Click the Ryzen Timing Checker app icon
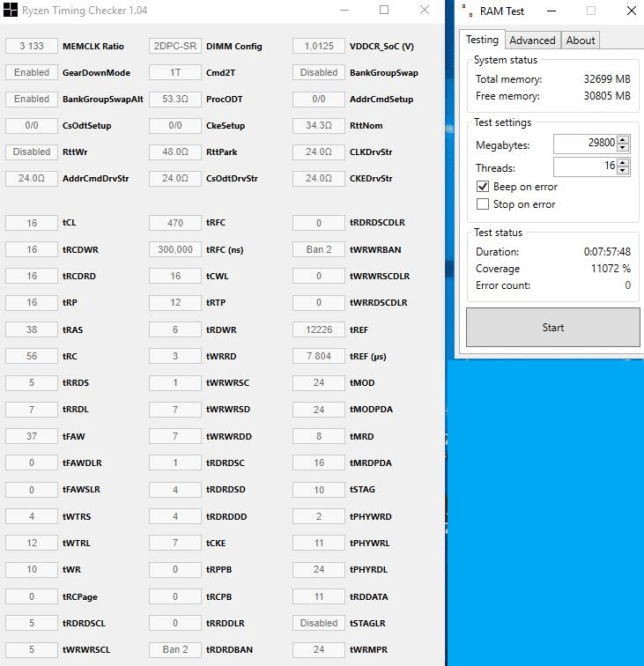The image size is (644, 666). [x=11, y=11]
